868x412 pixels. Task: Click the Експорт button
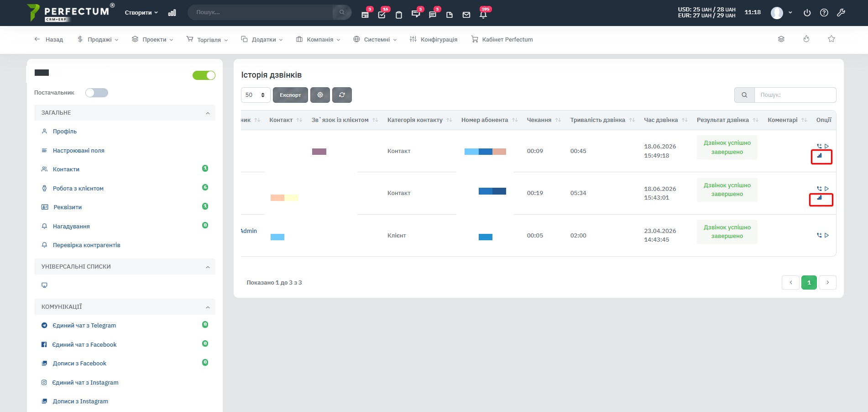(290, 95)
